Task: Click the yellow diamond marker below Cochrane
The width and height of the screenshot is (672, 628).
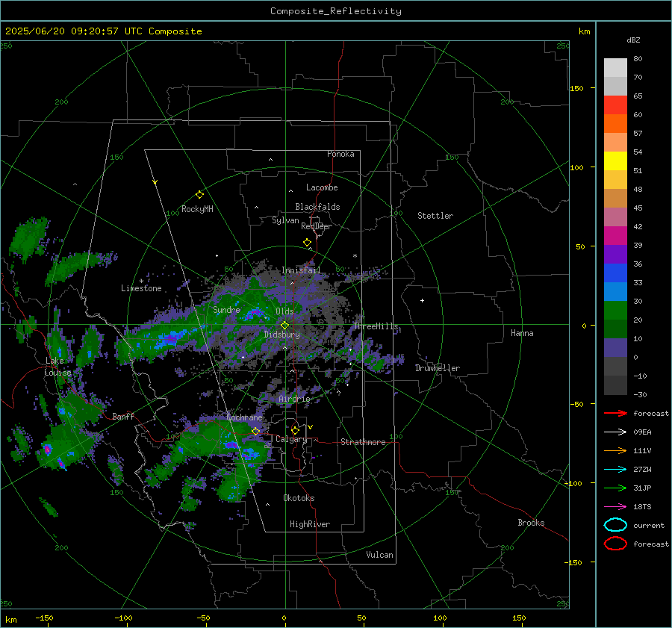Action: (256, 431)
